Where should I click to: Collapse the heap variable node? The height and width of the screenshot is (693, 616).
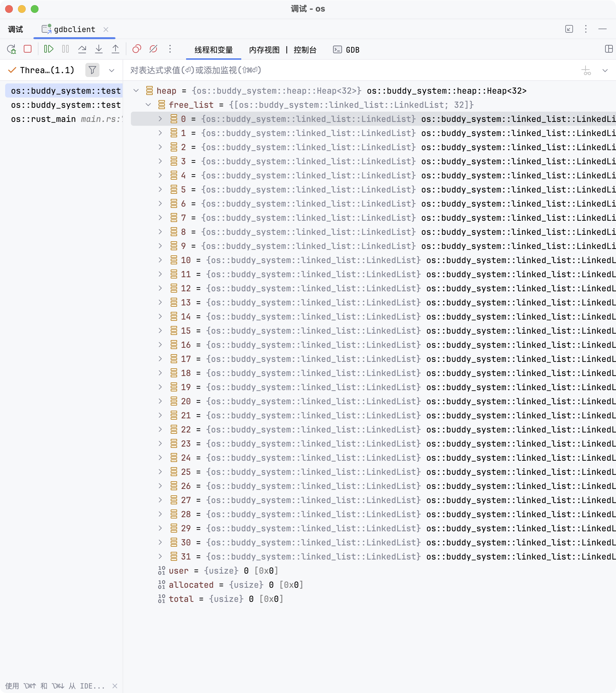coord(136,90)
